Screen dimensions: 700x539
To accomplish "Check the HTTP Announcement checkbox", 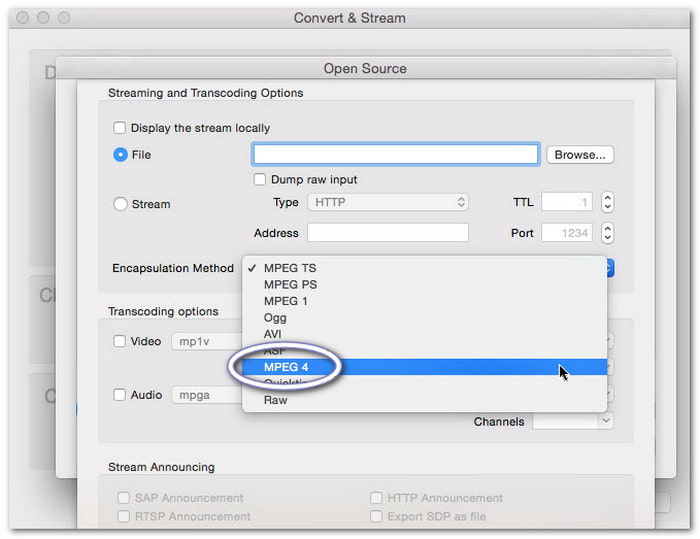I will (376, 498).
